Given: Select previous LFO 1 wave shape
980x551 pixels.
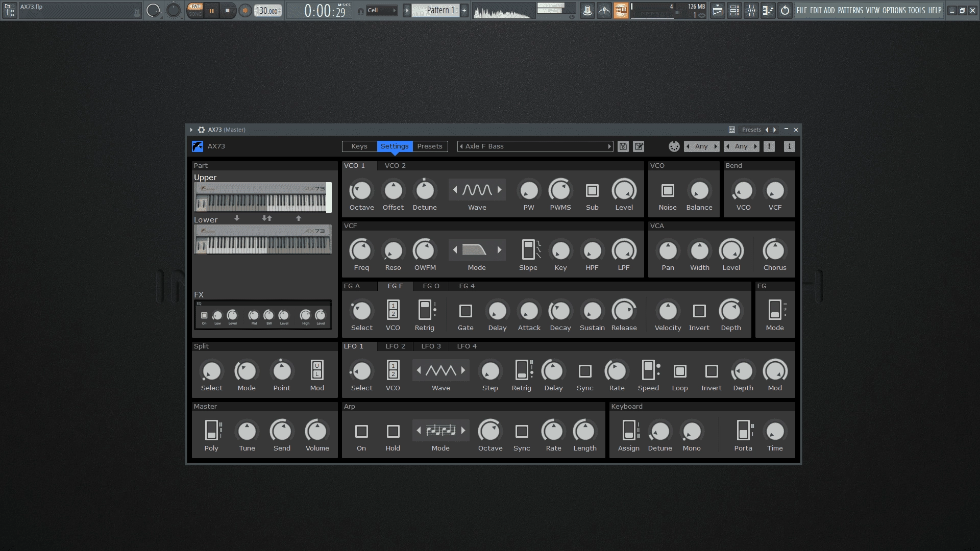Looking at the screenshot, I should click(x=419, y=370).
